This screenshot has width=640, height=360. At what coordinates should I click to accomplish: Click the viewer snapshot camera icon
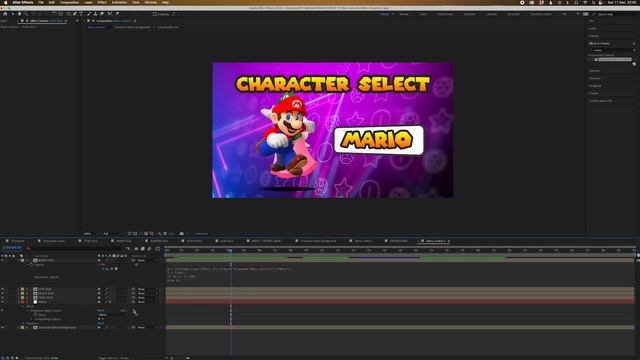click(x=182, y=234)
